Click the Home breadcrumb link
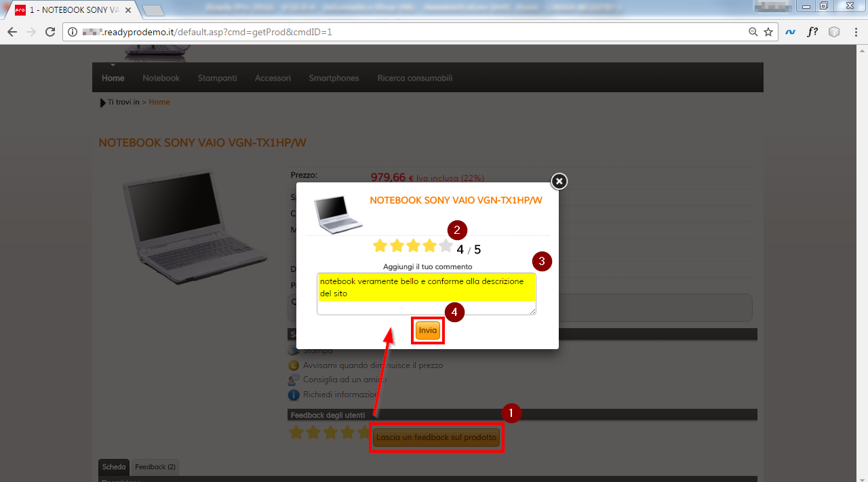This screenshot has width=868, height=482. tap(159, 102)
